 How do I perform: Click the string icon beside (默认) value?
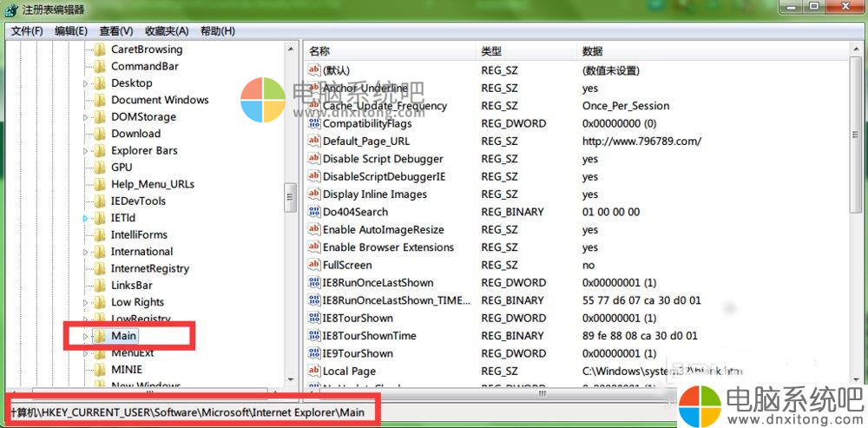pos(314,70)
